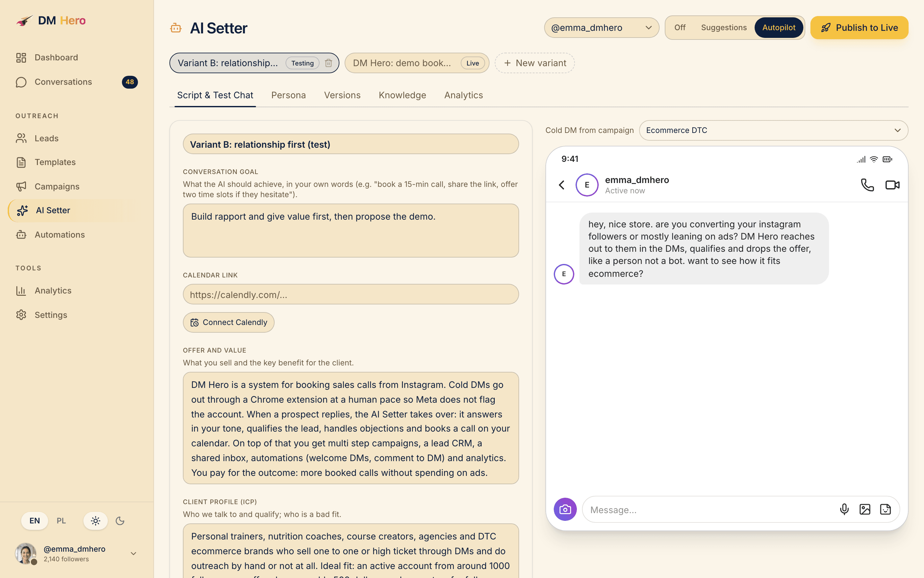The image size is (924, 578).
Task: Click the 48 unread conversations badge
Action: pos(130,82)
